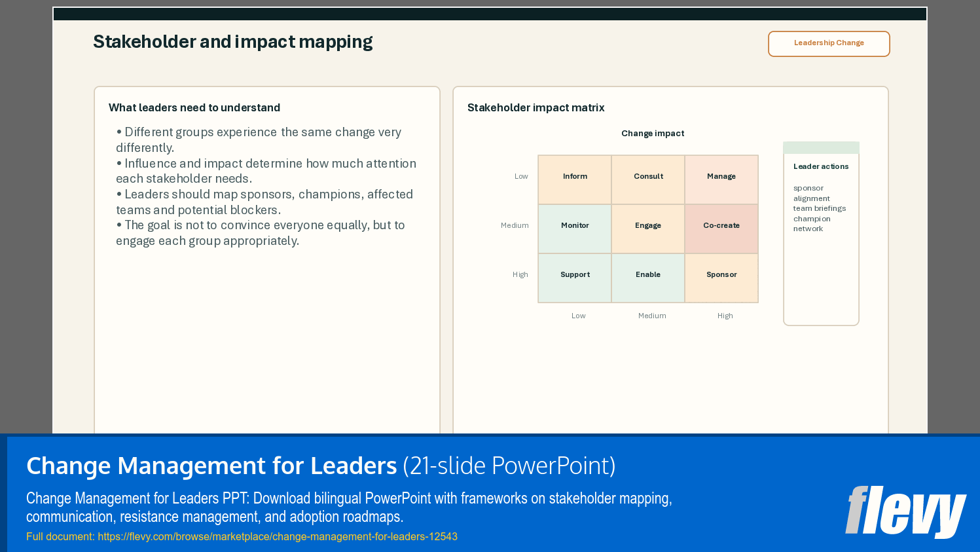
Task: Click the Engage matrix cell
Action: coord(648,229)
